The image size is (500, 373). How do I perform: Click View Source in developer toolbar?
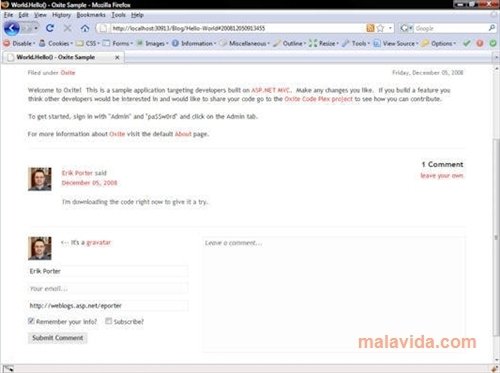tap(396, 43)
